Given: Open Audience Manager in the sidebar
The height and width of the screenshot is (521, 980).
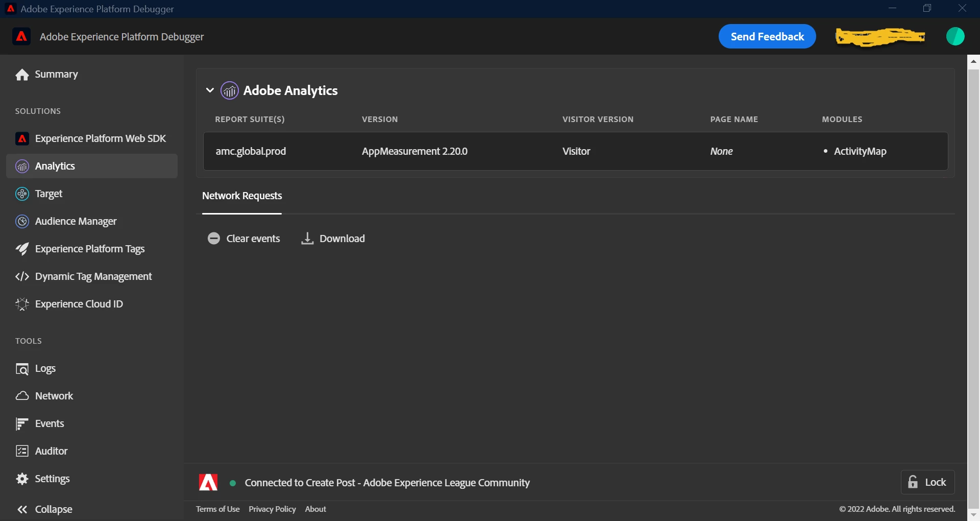Looking at the screenshot, I should pos(76,221).
